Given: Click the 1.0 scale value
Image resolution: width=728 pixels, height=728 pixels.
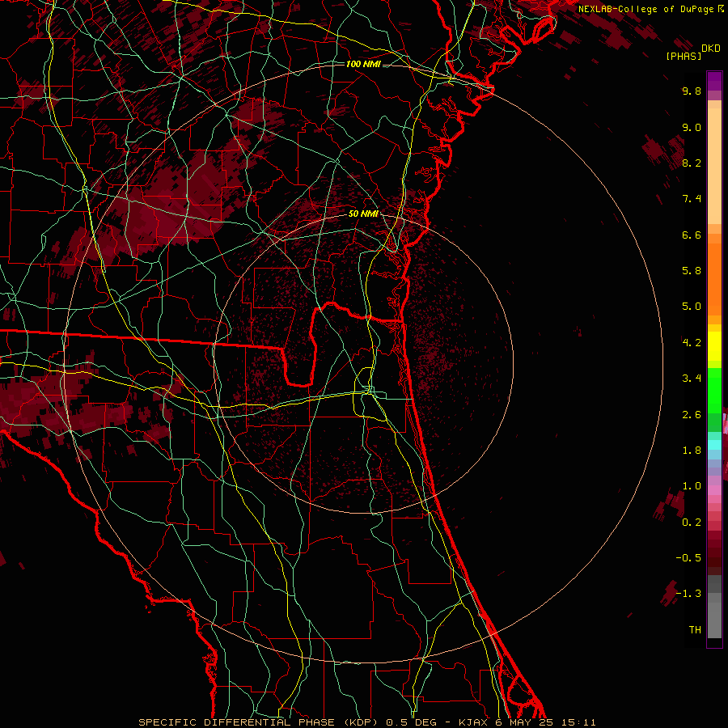Looking at the screenshot, I should [692, 486].
